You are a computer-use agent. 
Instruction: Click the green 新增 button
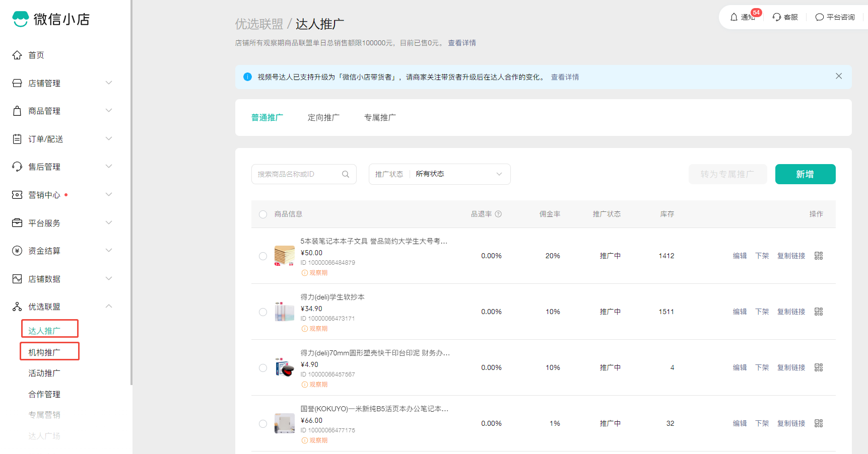pyautogui.click(x=805, y=174)
